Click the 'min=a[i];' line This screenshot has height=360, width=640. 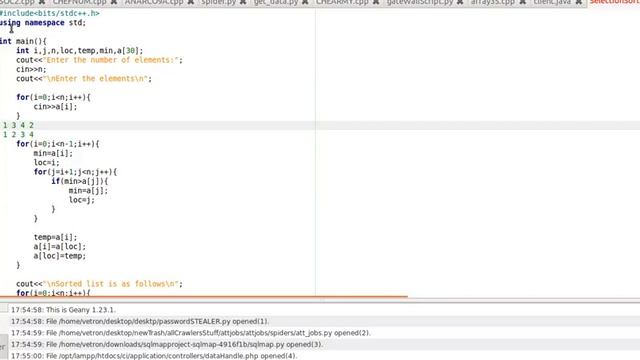pos(53,153)
